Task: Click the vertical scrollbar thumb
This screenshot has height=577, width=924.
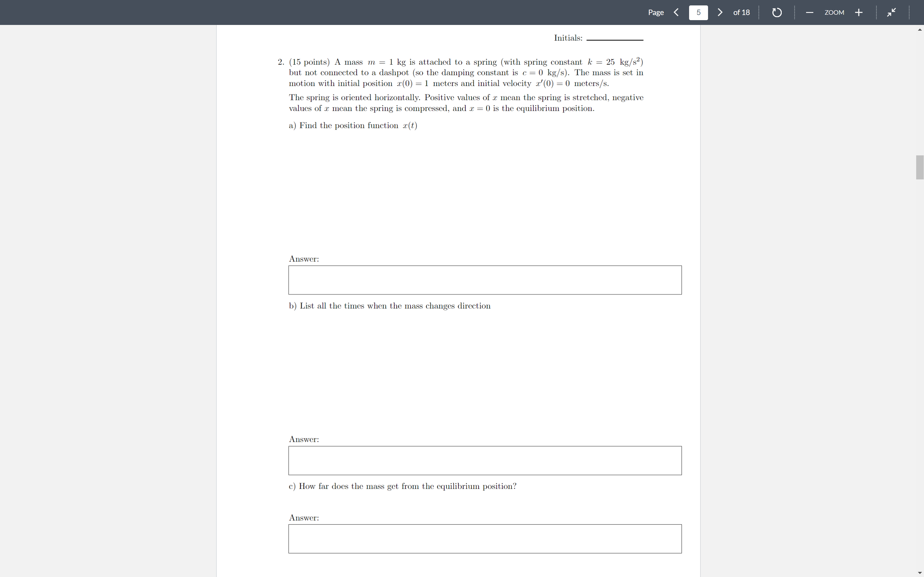Action: click(x=920, y=167)
